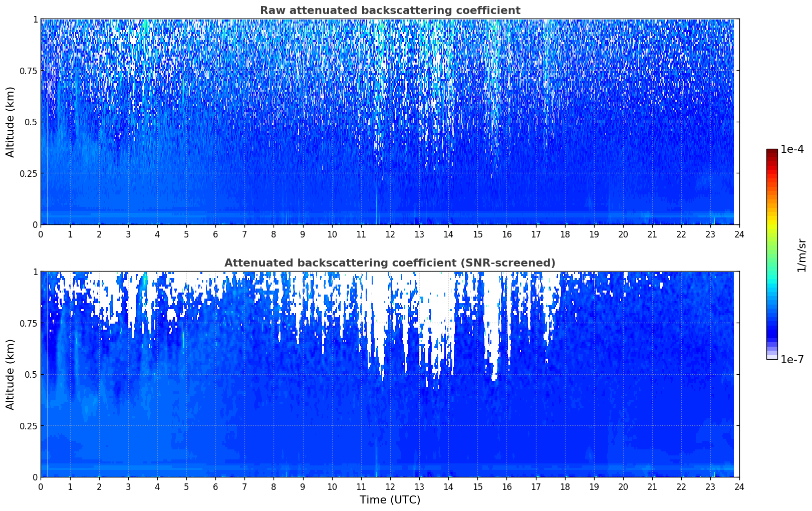Click time tick 2 under the SNR-screened plot
Image resolution: width=812 pixels, height=511 pixels.
99,486
